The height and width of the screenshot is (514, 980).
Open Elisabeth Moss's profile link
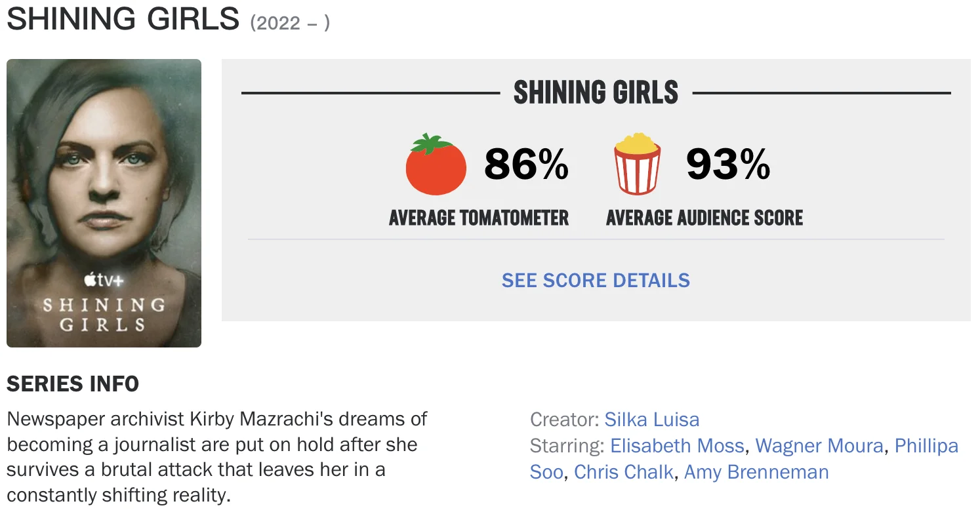(677, 446)
